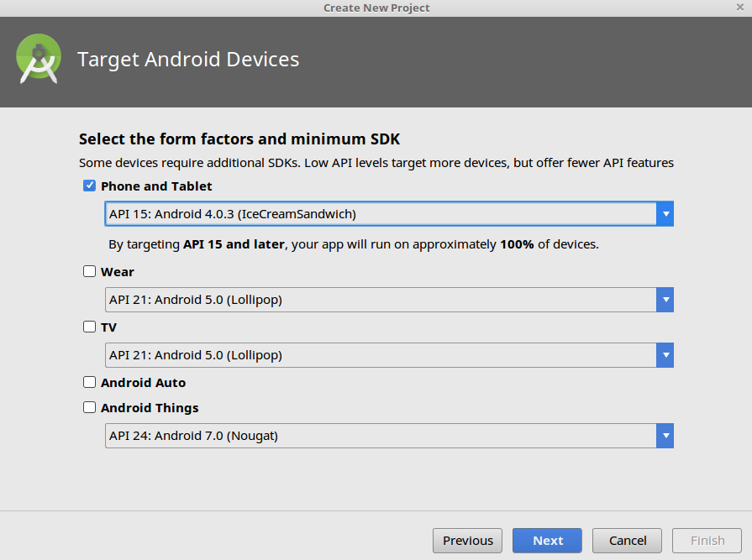
Task: Click the 'Target Android Devices' heading
Action: [x=188, y=60]
